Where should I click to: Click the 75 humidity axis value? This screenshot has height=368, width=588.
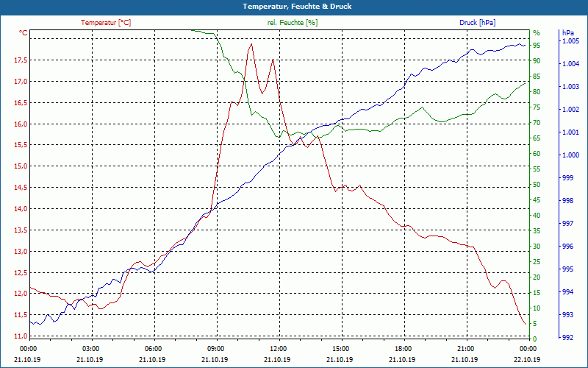point(537,107)
